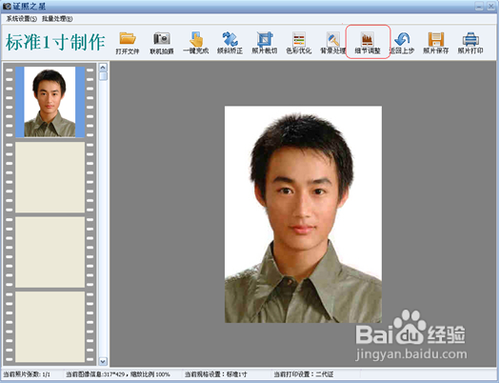The image size is (500, 383).
Task: Print the photo with 照片打印 icon
Action: [470, 43]
